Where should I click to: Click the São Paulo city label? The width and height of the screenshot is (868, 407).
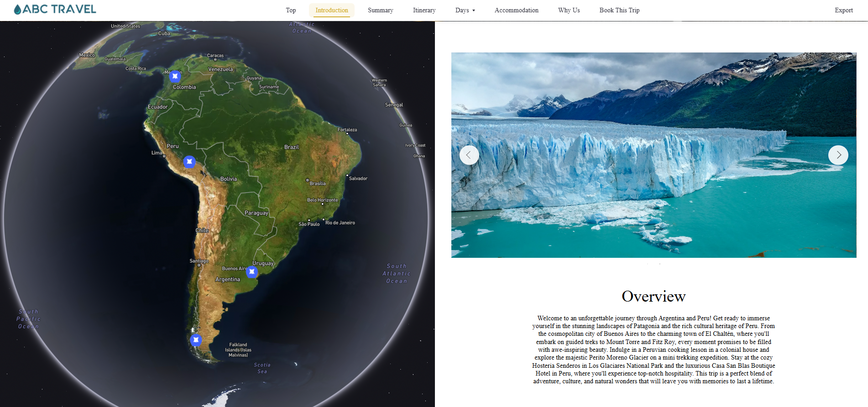pos(309,224)
